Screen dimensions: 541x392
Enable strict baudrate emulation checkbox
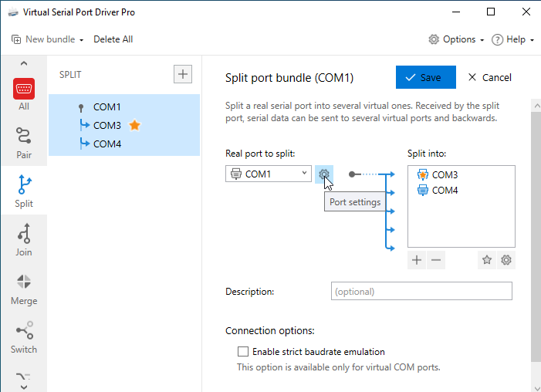243,352
